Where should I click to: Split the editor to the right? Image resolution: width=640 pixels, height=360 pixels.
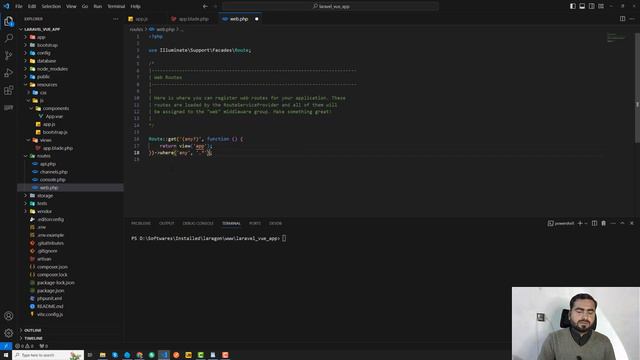pyautogui.click(x=622, y=19)
